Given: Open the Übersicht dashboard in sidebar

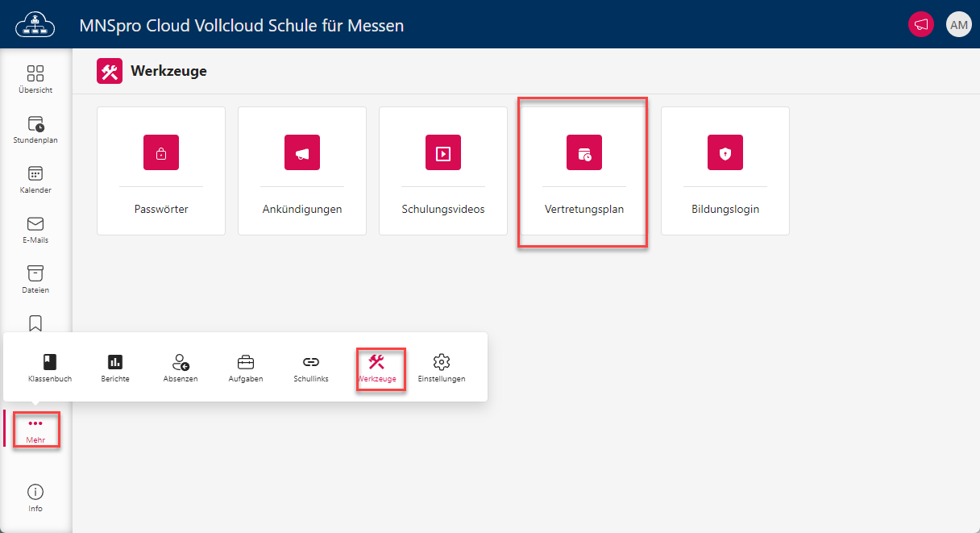Looking at the screenshot, I should click(x=35, y=79).
